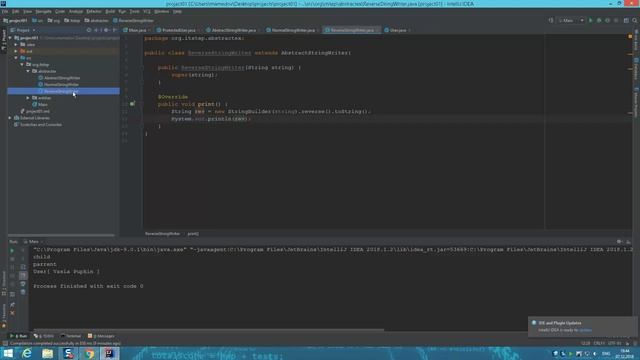Expand the out folder
The width and height of the screenshot is (640, 360).
point(16,51)
